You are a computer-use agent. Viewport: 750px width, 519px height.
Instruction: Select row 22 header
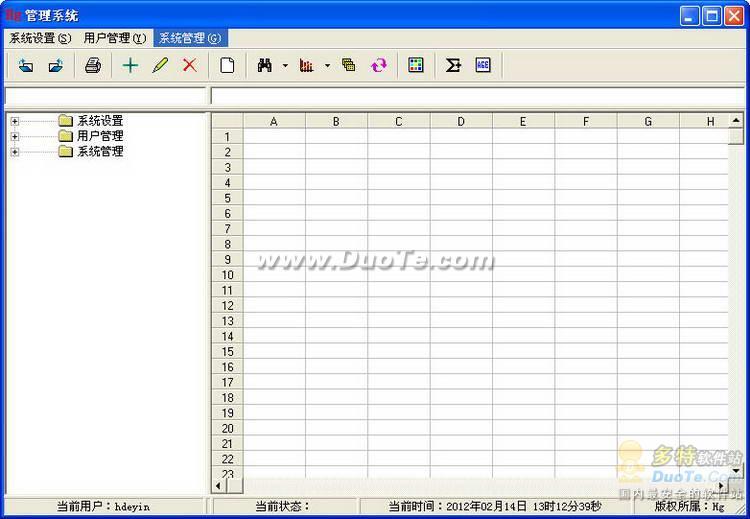pyautogui.click(x=228, y=459)
